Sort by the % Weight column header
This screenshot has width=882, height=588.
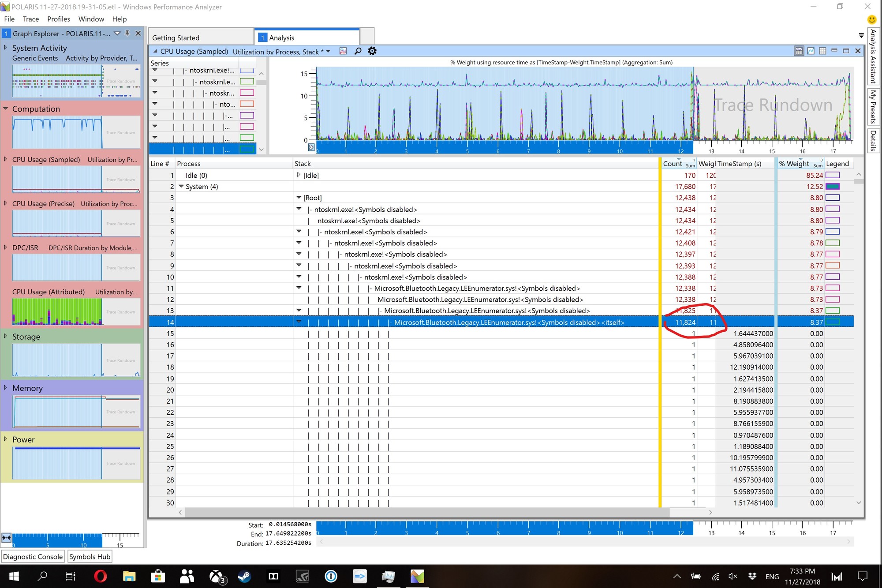[x=800, y=164]
